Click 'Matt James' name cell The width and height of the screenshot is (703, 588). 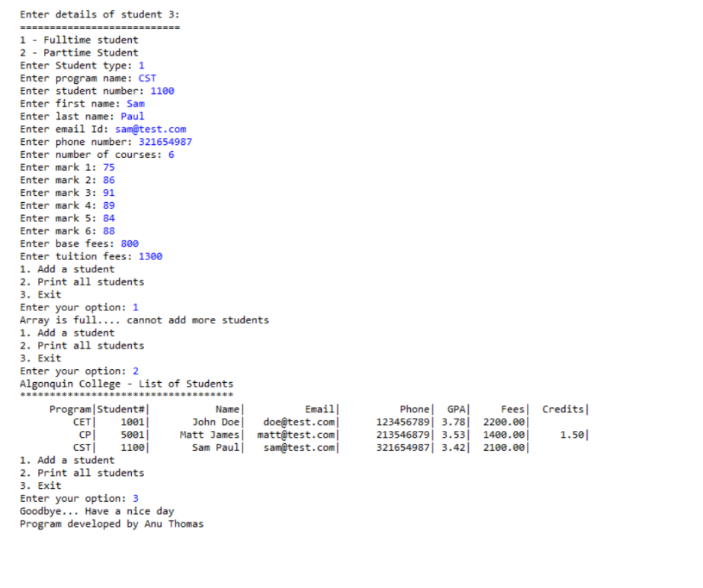(x=210, y=435)
